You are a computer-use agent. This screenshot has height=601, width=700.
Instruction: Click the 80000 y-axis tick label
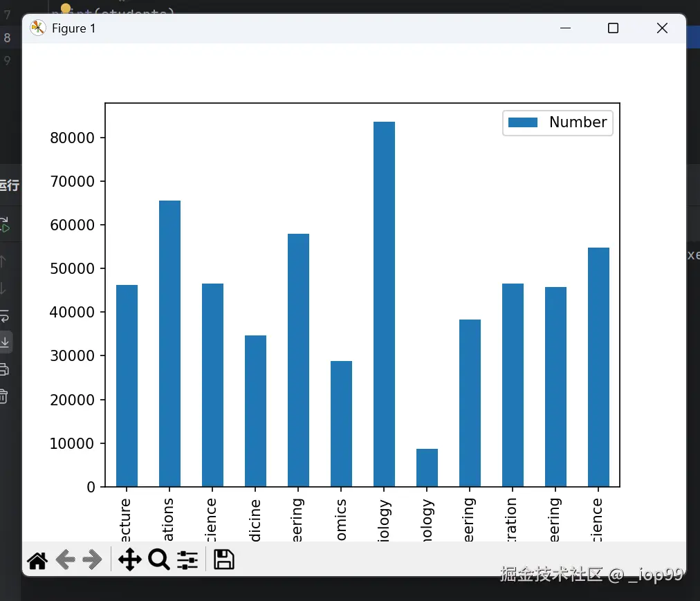(73, 138)
